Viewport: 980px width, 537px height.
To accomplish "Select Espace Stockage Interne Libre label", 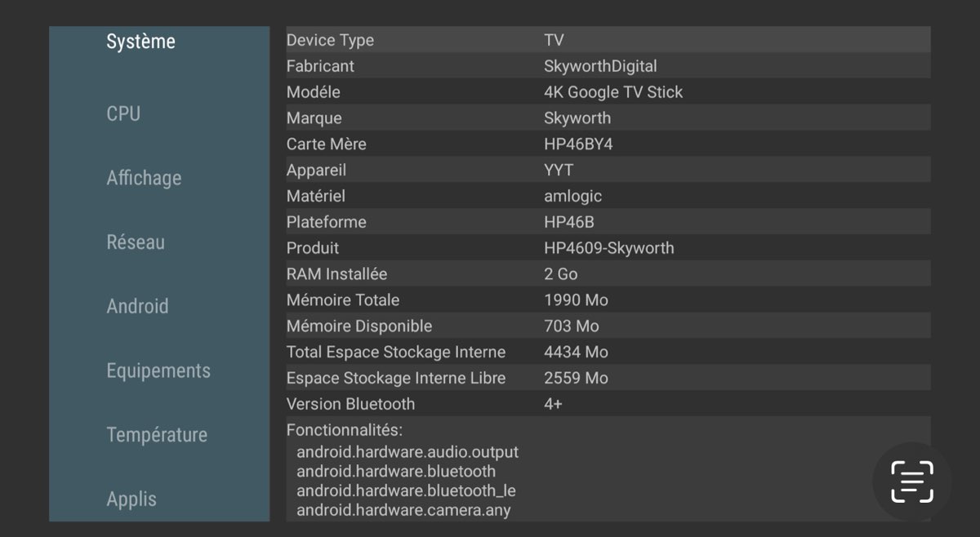I will 396,378.
